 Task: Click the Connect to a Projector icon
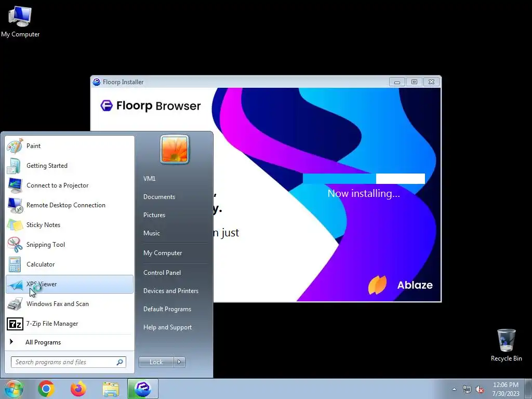15,185
